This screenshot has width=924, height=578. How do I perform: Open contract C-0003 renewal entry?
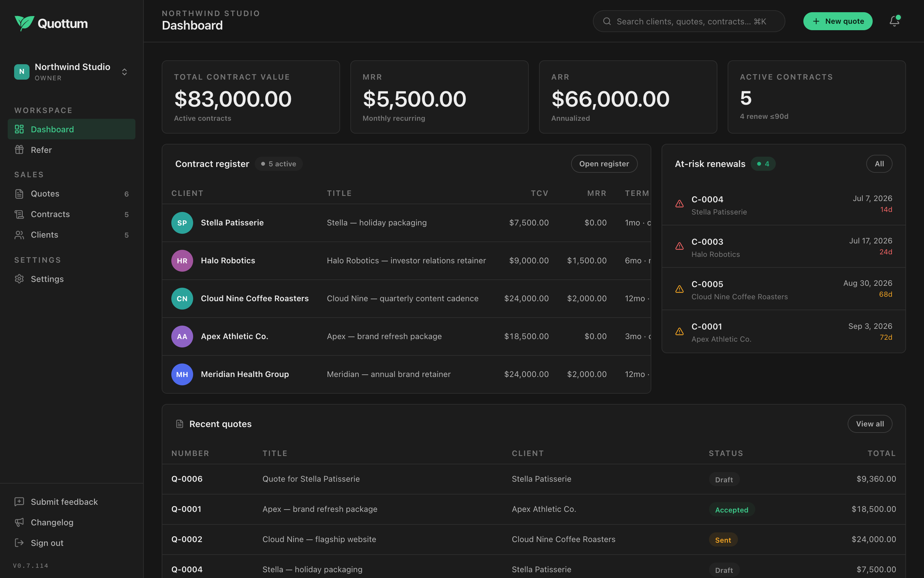tap(783, 247)
